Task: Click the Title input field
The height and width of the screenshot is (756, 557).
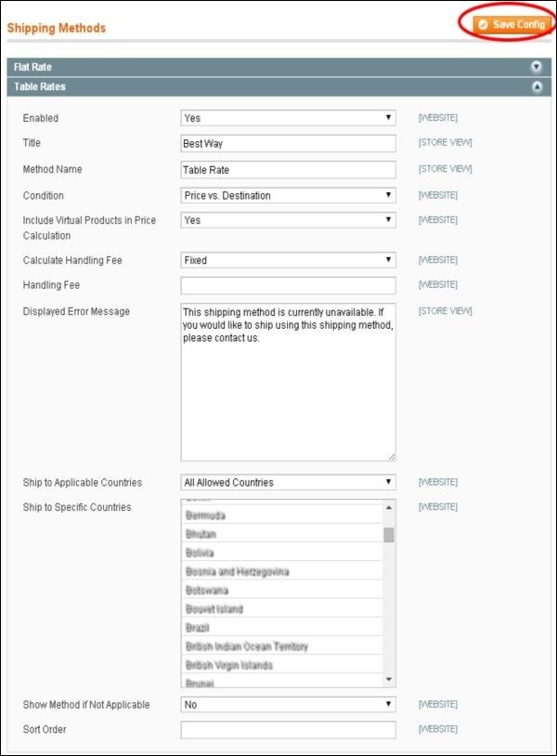Action: click(288, 144)
